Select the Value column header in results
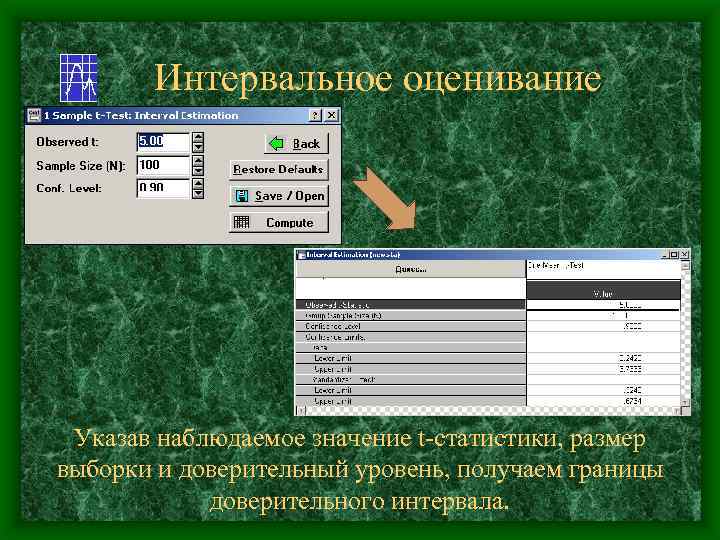This screenshot has width=720, height=540. [603, 290]
